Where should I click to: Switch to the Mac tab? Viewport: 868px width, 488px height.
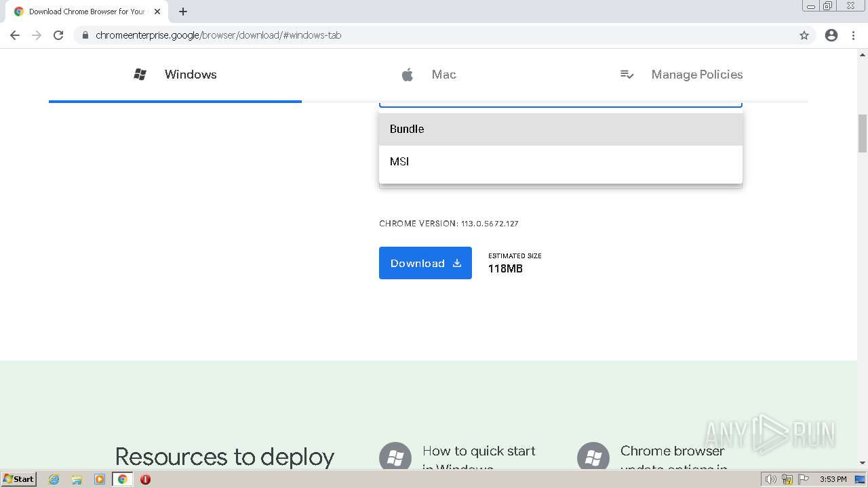point(429,75)
